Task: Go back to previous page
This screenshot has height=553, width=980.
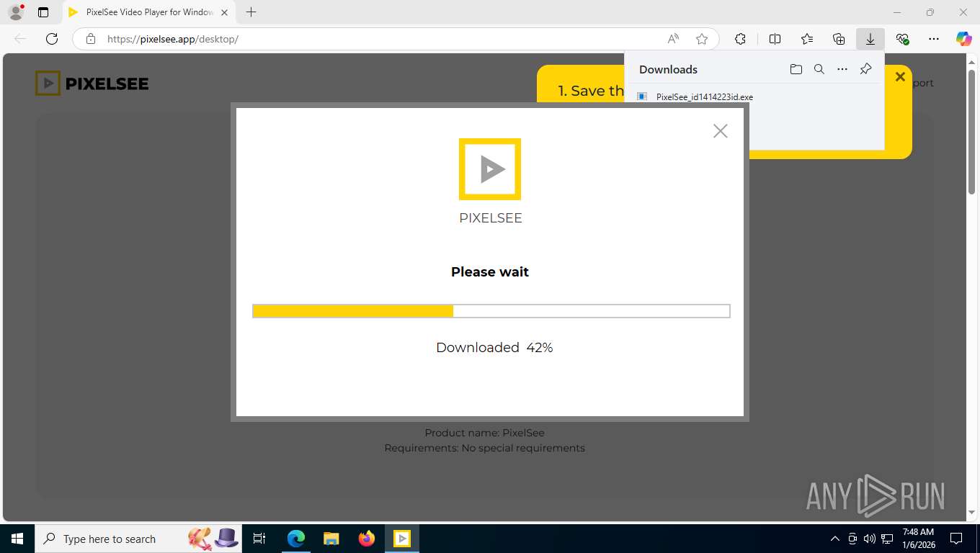Action: point(20,39)
